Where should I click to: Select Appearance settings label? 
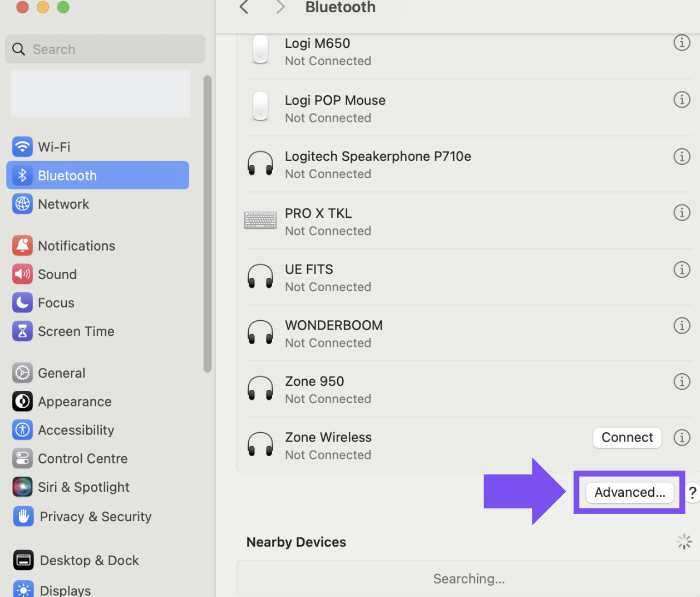[x=75, y=402]
